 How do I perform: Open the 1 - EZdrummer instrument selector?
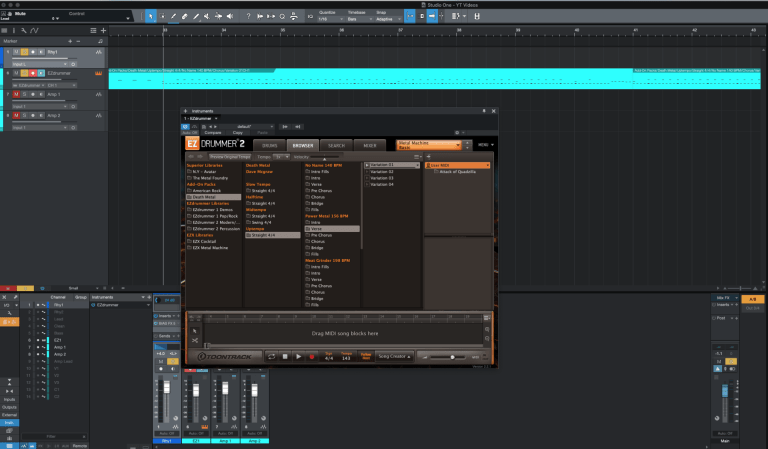201,118
